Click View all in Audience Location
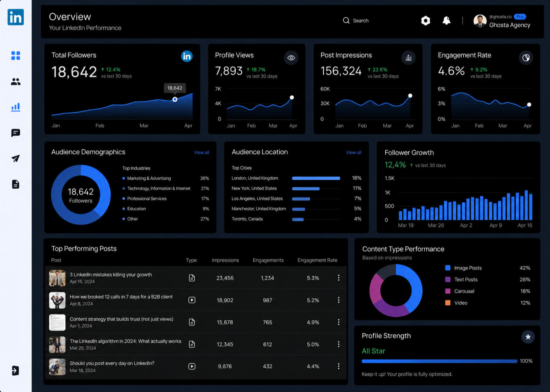Image resolution: width=550 pixels, height=392 pixels. pyautogui.click(x=354, y=153)
